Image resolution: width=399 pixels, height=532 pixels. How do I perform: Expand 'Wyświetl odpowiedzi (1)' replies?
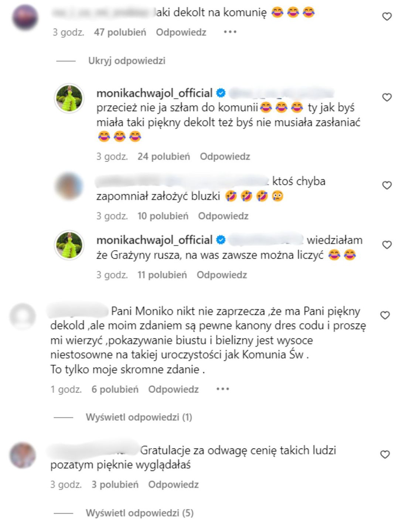[x=139, y=417]
